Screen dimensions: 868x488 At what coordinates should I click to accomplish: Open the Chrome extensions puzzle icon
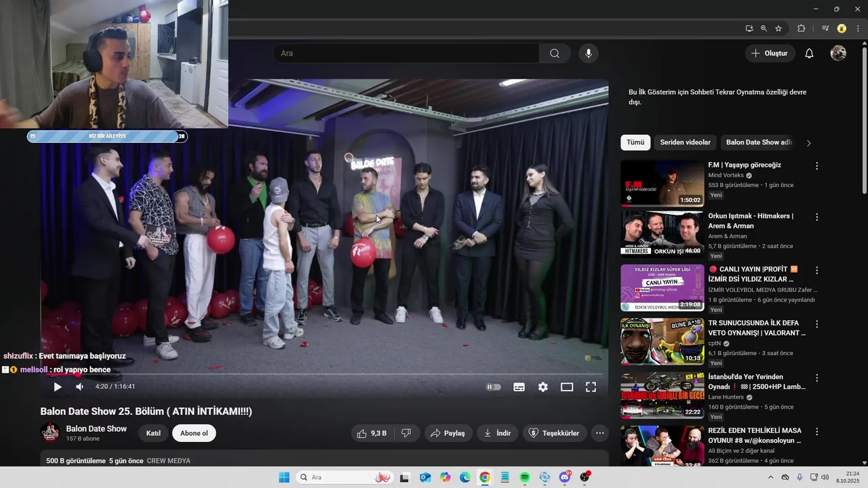click(802, 28)
